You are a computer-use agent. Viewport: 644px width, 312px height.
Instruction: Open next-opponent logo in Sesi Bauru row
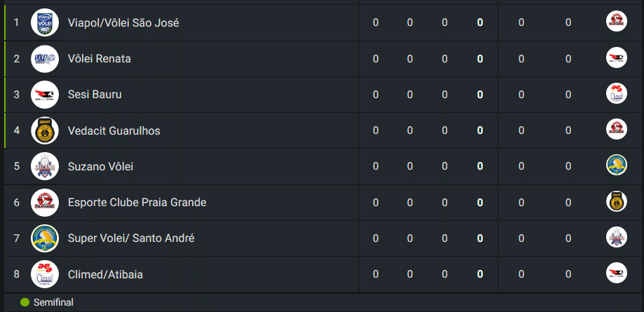pyautogui.click(x=616, y=93)
